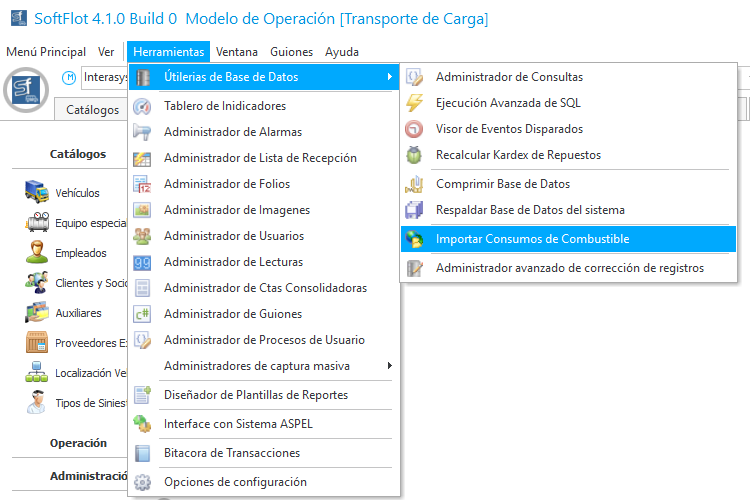Click the Respaldar Base de Datos disk icon
The height and width of the screenshot is (500, 750).
[415, 210]
